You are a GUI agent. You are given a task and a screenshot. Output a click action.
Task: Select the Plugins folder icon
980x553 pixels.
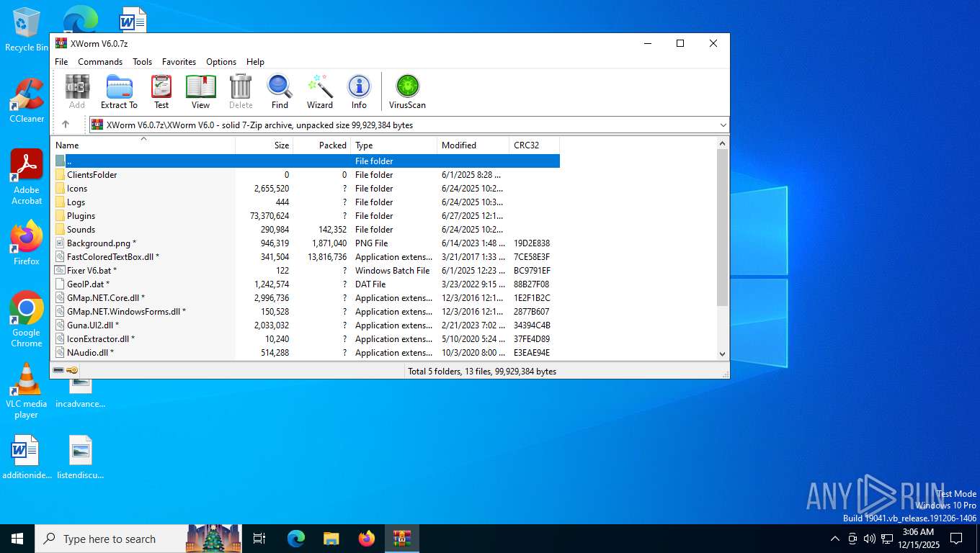(x=61, y=216)
